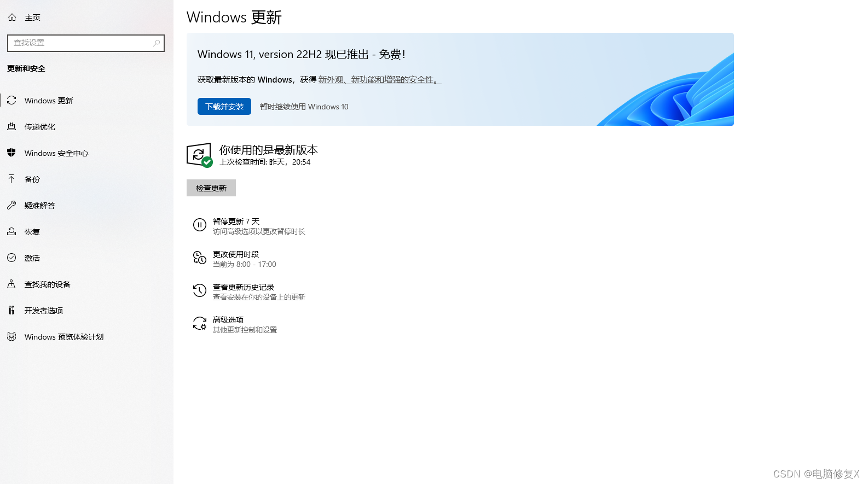Click the Windows 11 flower banner graphic

pos(666,90)
